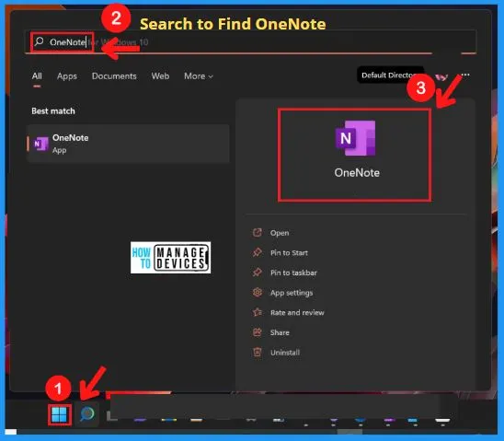Screen dimensions: 504x441
Task: Click the pin icon beside Pin to Start
Action: tap(258, 252)
